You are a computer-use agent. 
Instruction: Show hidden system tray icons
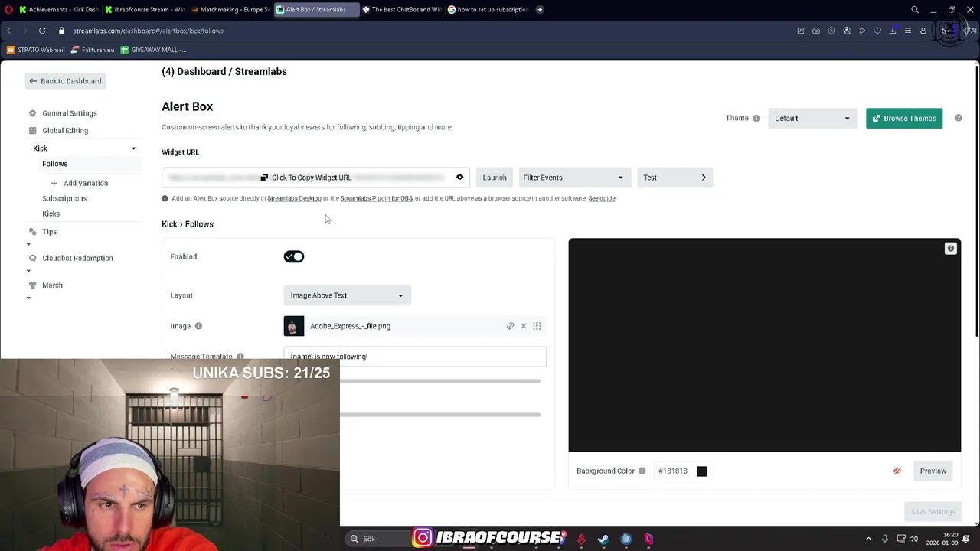tap(868, 539)
